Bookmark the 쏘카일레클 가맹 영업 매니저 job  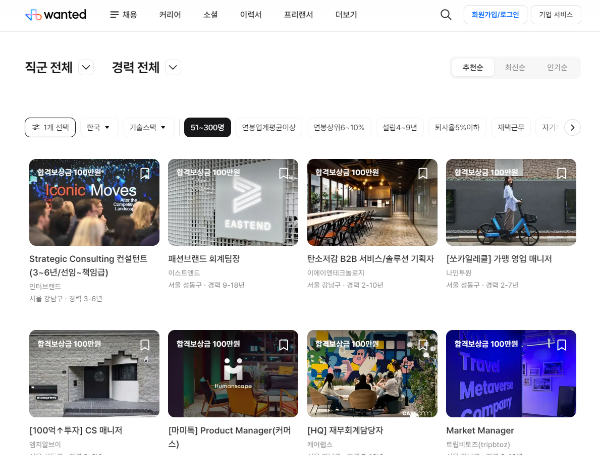pyautogui.click(x=562, y=173)
